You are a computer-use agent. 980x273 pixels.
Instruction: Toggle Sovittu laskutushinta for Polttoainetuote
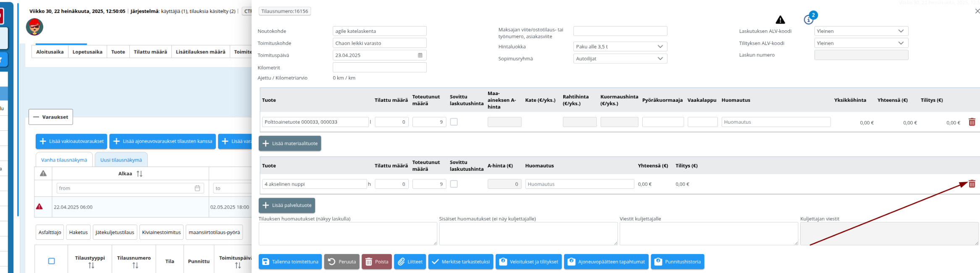pyautogui.click(x=454, y=122)
